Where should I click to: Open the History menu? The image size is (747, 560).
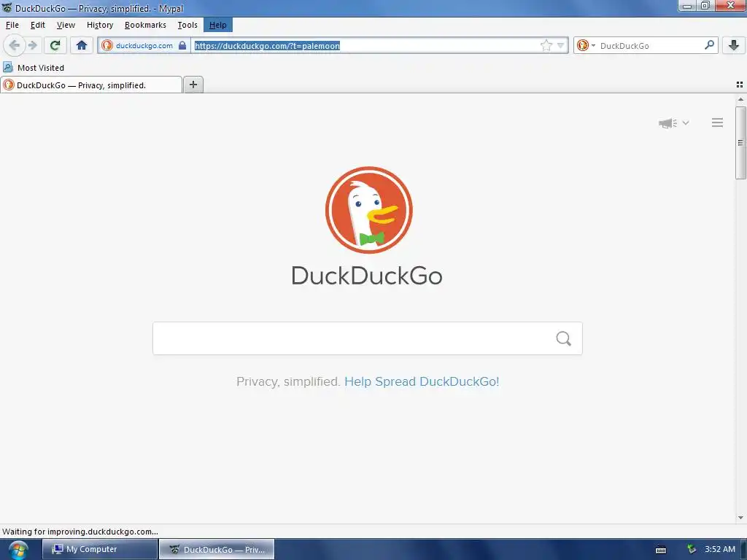click(99, 25)
